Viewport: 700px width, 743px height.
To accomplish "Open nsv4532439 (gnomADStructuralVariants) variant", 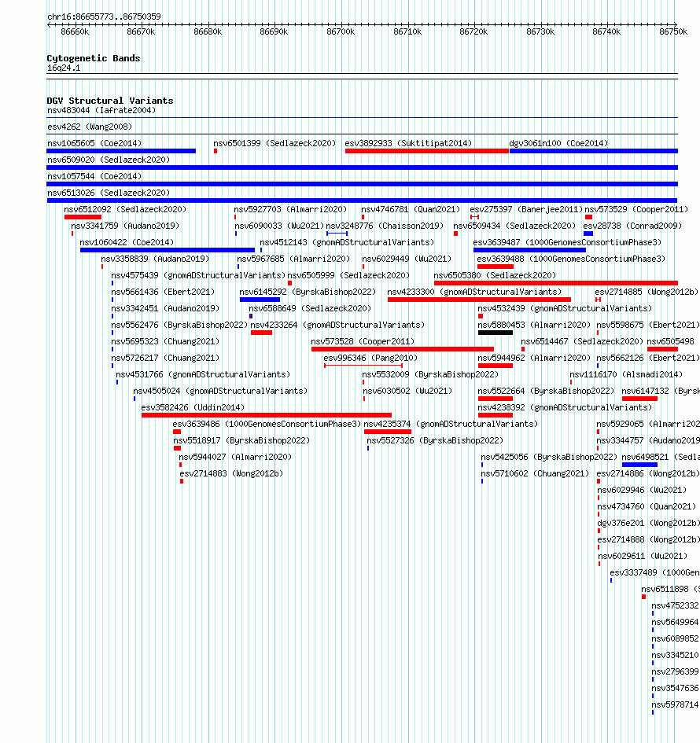I will 565,309.
